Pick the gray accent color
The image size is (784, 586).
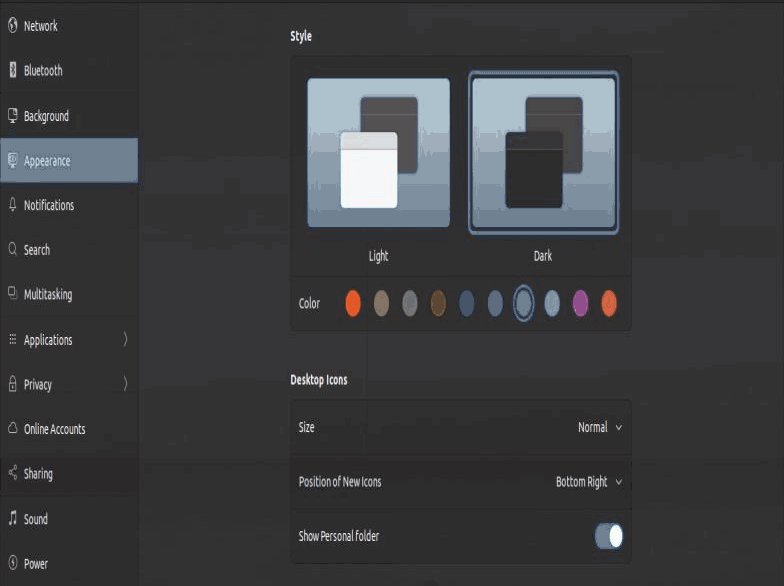point(410,304)
